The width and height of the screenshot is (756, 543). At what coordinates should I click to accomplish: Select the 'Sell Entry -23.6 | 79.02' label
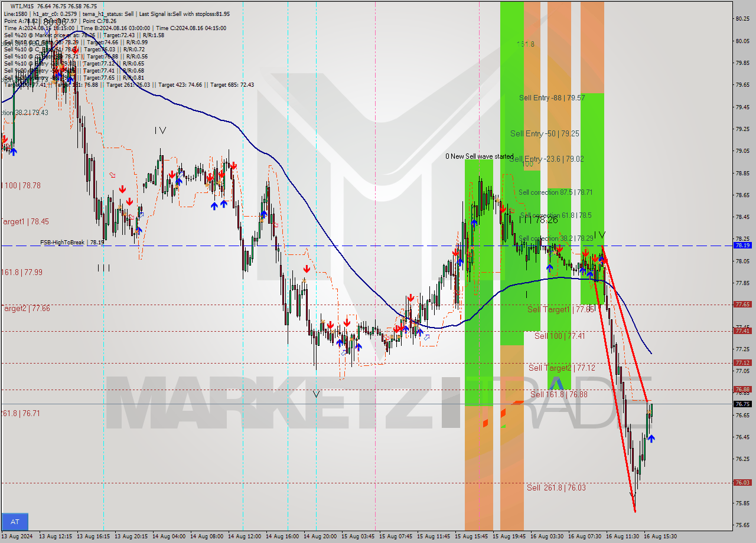(546, 159)
